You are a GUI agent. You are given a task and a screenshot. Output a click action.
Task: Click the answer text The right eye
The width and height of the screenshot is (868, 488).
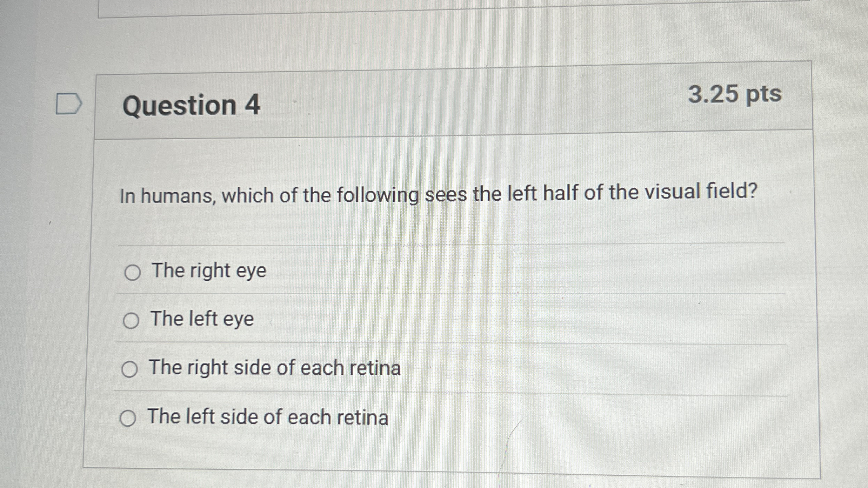(x=209, y=271)
